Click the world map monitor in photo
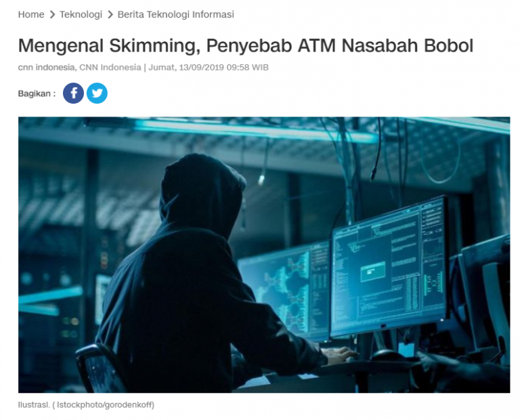 click(x=285, y=291)
